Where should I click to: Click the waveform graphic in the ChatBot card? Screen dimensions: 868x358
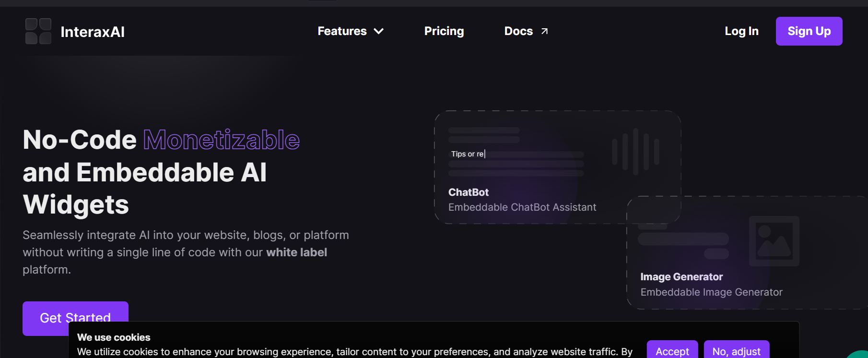point(635,151)
